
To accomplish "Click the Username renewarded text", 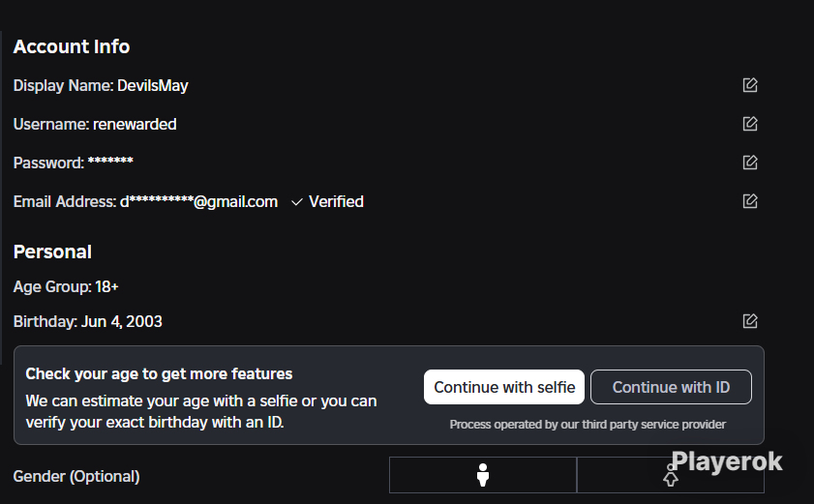I will tap(95, 125).
